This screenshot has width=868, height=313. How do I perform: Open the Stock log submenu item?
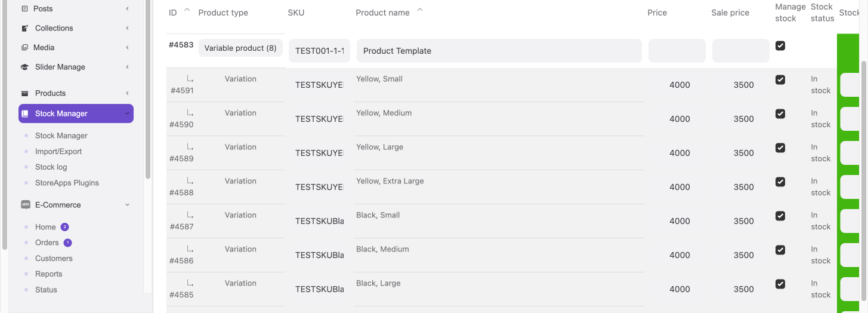click(x=51, y=167)
